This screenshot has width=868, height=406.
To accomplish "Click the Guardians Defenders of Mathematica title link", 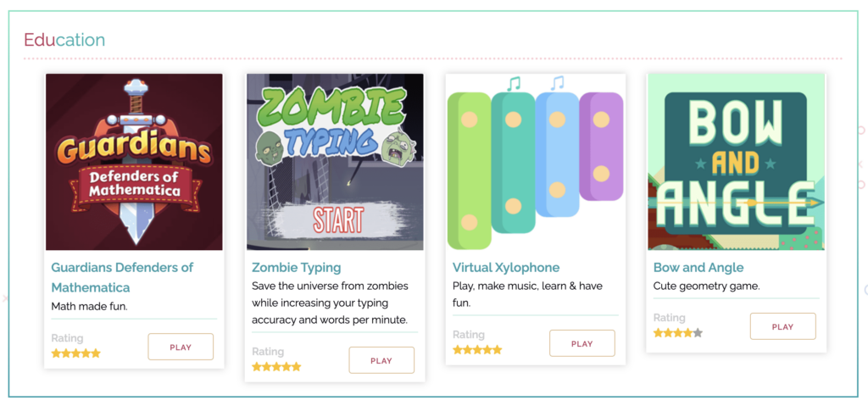I will click(122, 277).
